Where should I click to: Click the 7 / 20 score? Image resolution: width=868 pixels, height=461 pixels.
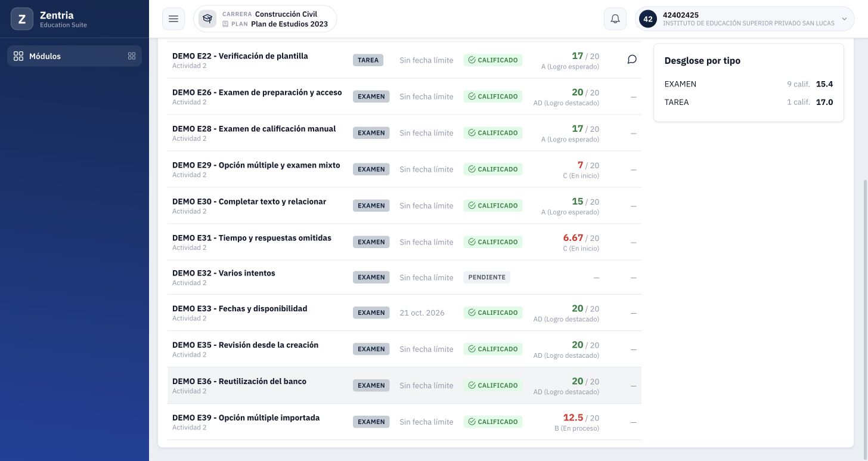click(x=588, y=165)
